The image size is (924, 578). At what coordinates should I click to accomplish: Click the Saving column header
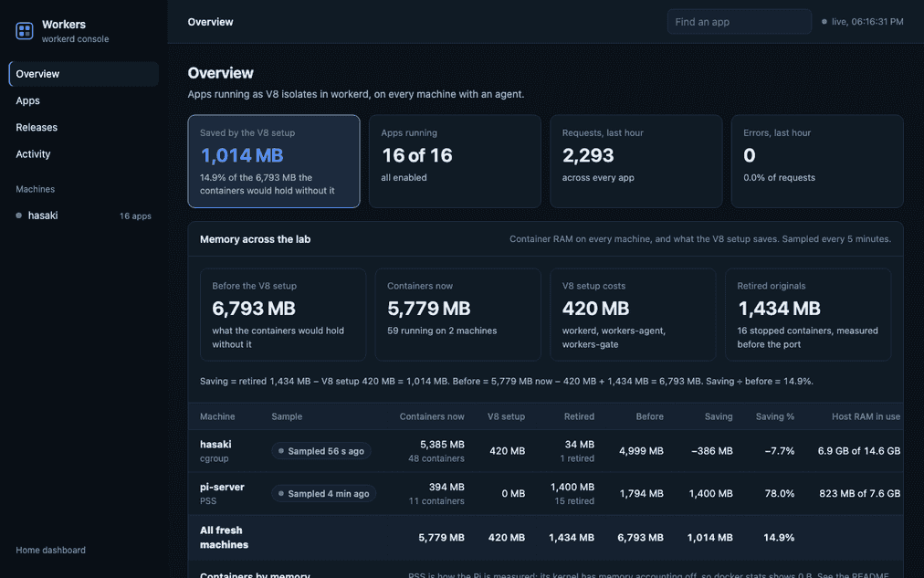(719, 416)
